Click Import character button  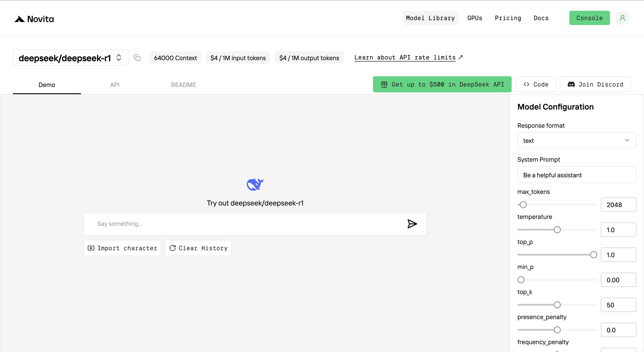[x=122, y=248]
